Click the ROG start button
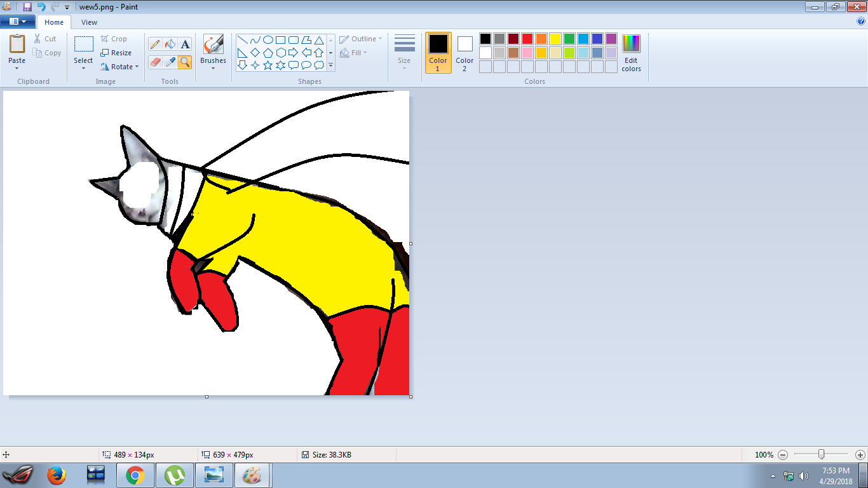Viewport: 868px width, 488px height. pyautogui.click(x=17, y=475)
